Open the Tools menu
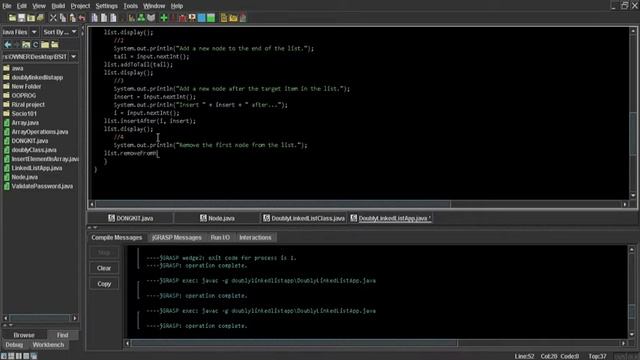 click(131, 6)
